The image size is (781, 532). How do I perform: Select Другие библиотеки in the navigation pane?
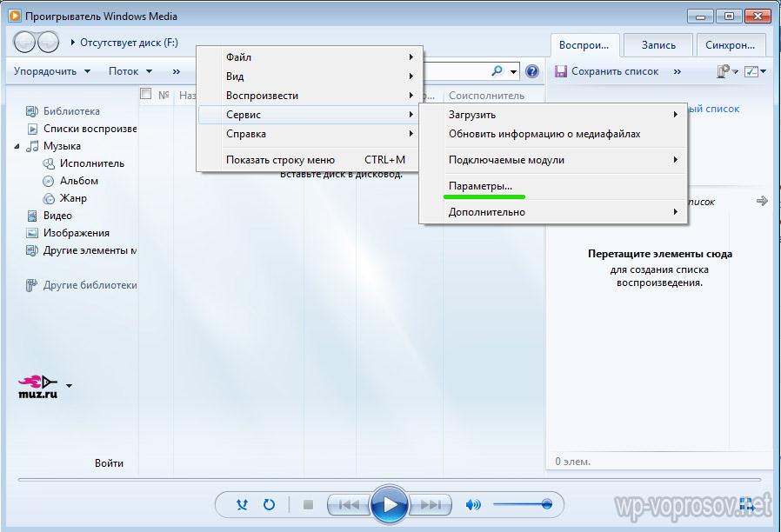(x=90, y=285)
